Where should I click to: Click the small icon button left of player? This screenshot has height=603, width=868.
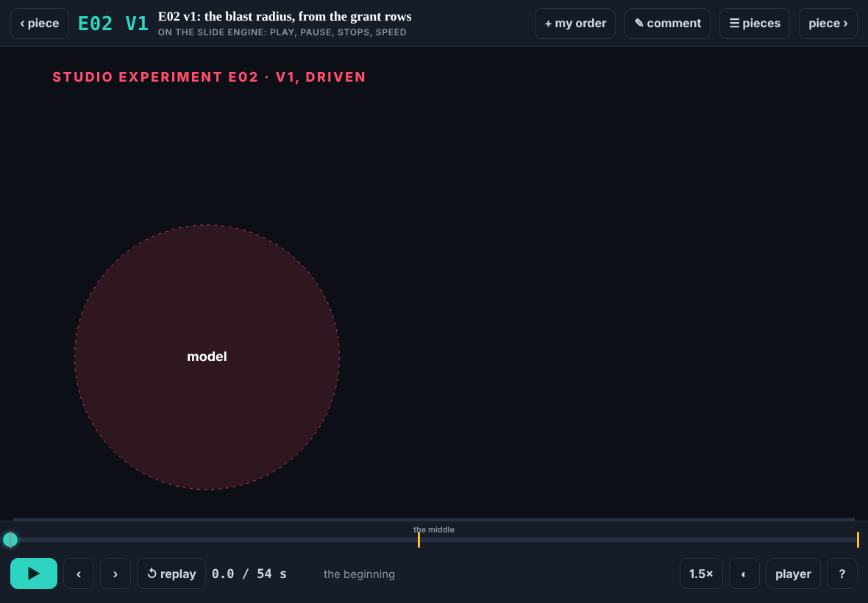click(744, 574)
